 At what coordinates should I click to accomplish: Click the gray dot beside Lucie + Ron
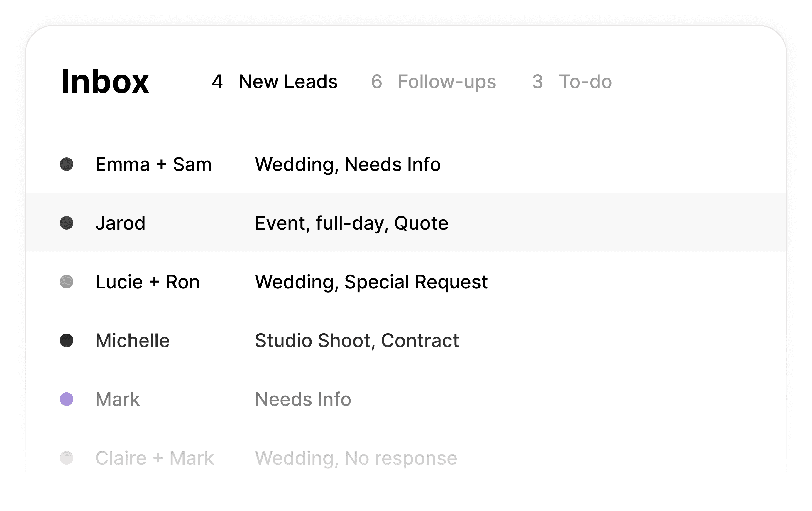66,282
